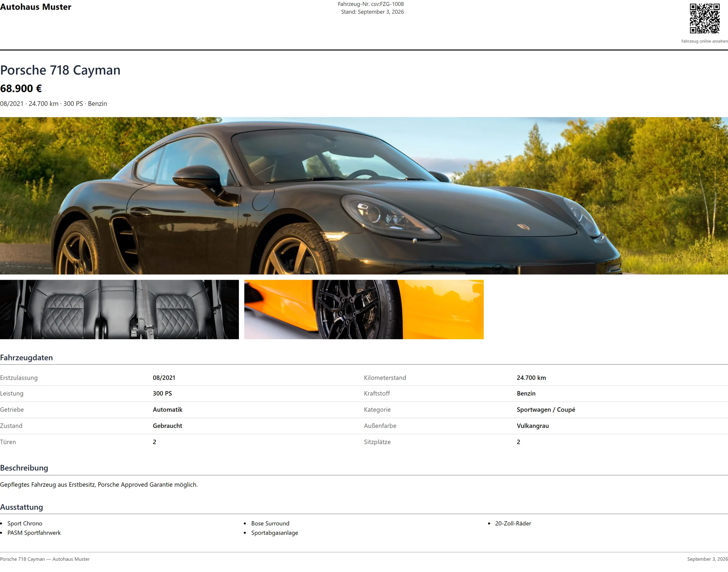Select the Porsche 718 Cayman title

[x=60, y=70]
